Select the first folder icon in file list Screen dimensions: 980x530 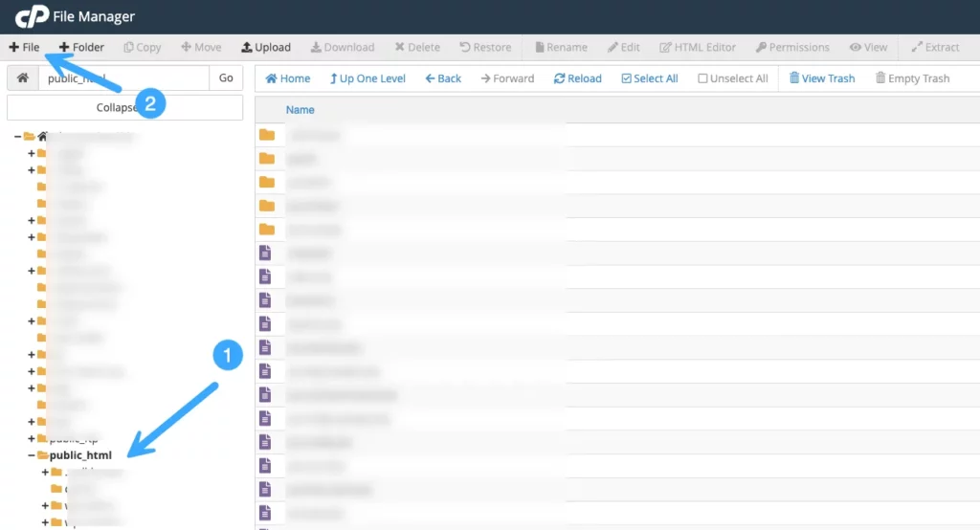coord(267,134)
